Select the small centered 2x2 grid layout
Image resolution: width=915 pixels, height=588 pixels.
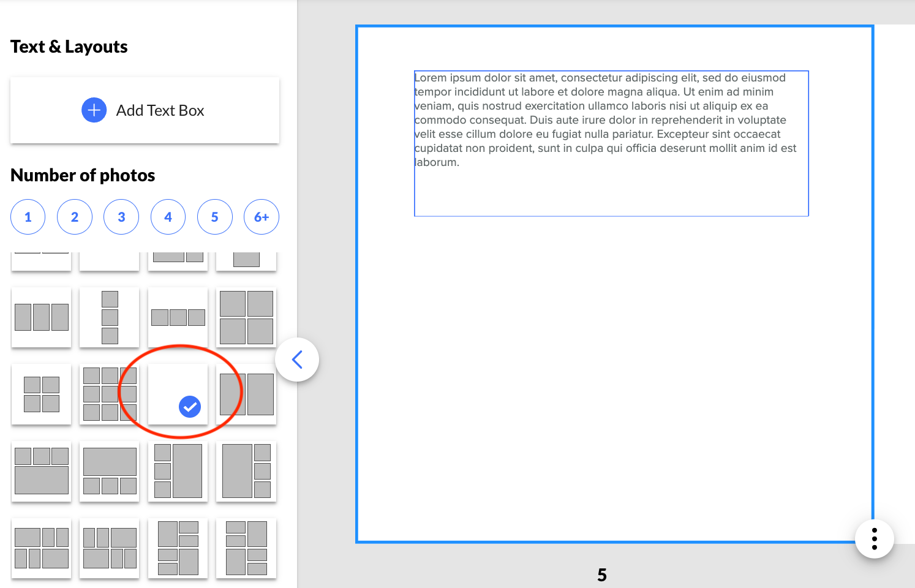(x=41, y=394)
